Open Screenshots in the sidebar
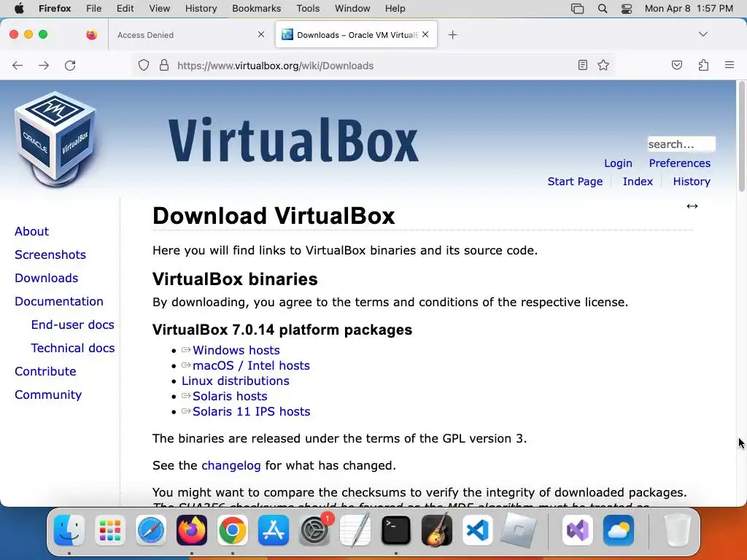Viewport: 747px width, 560px height. 50,254
